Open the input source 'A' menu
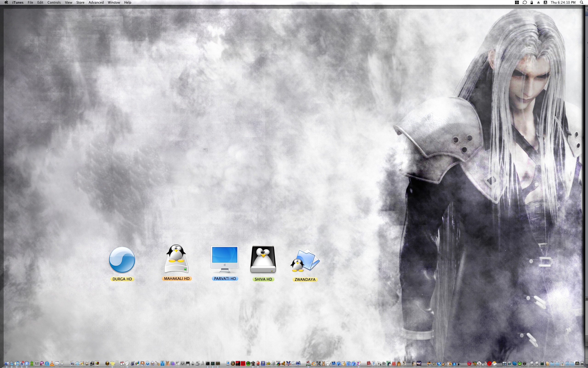This screenshot has height=368, width=588. [x=546, y=3]
